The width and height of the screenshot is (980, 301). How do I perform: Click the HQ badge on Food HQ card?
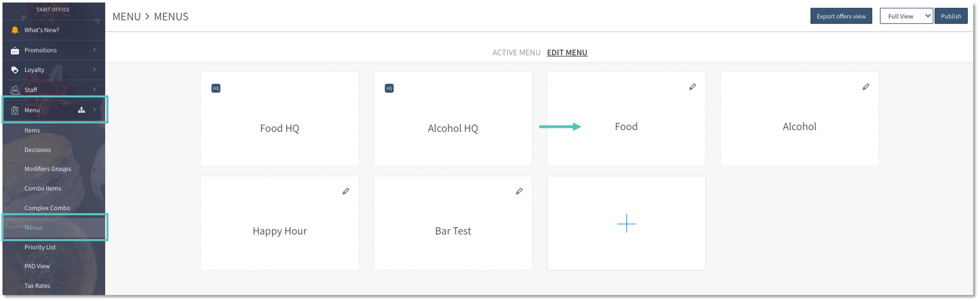point(216,88)
